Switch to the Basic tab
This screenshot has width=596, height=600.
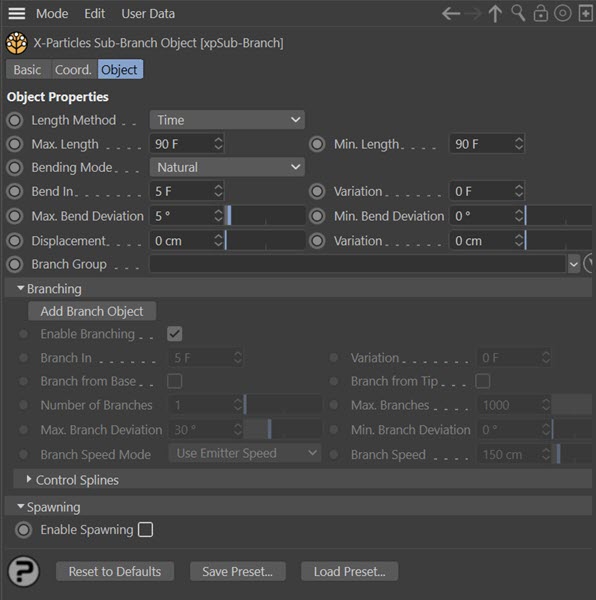tap(27, 70)
